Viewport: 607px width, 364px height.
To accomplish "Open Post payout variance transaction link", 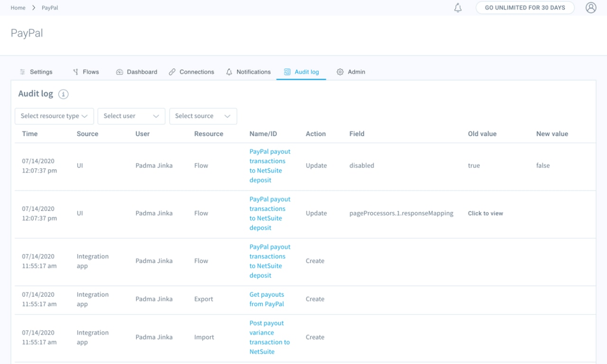I will click(x=269, y=337).
